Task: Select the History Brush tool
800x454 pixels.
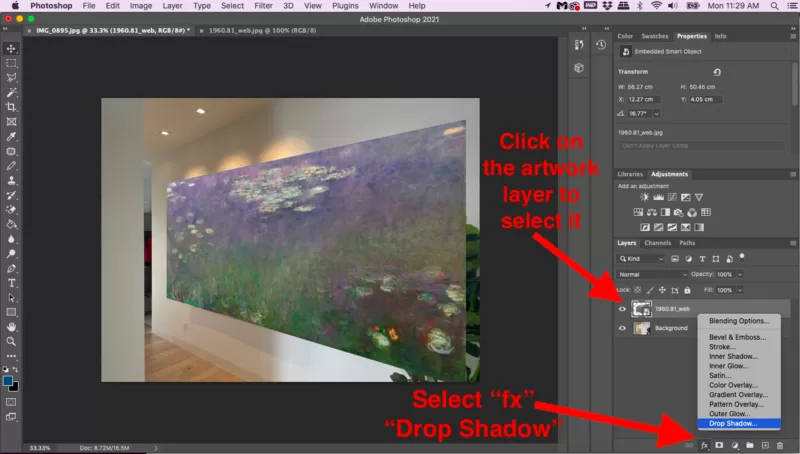Action: pos(11,195)
